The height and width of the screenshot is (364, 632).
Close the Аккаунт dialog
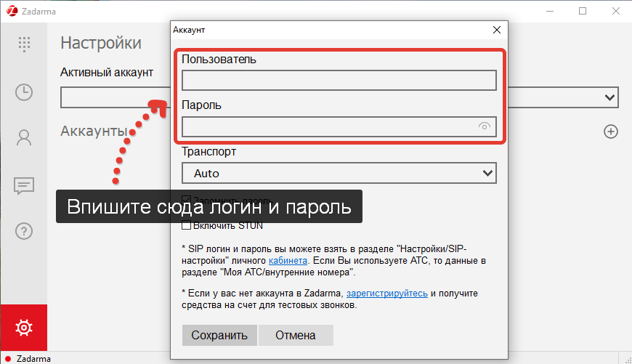[497, 30]
